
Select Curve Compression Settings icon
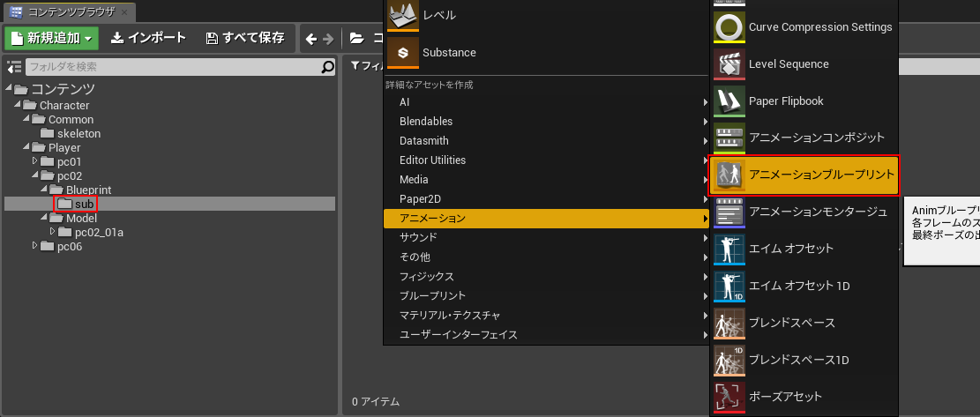[x=729, y=27]
